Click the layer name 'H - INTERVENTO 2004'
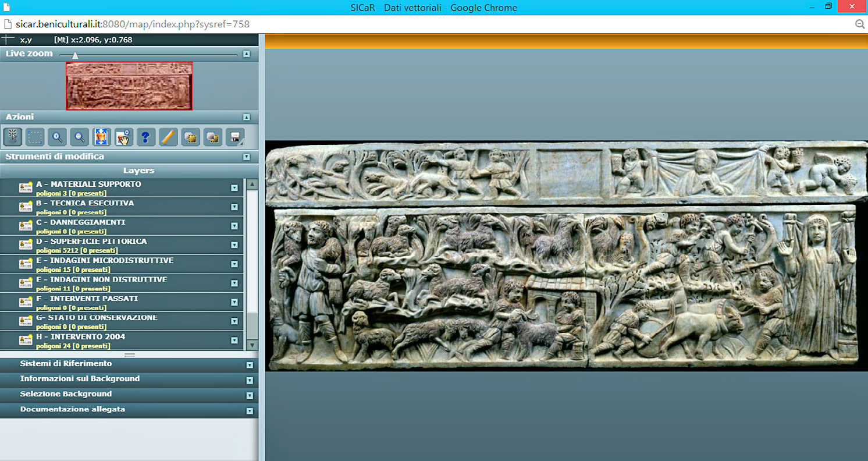This screenshot has width=868, height=461. coord(80,336)
